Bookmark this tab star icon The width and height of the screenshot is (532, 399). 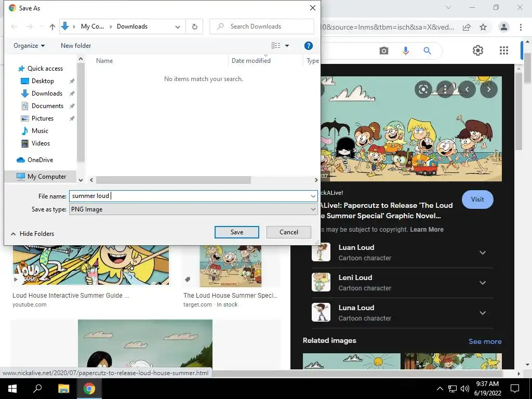[x=483, y=27]
